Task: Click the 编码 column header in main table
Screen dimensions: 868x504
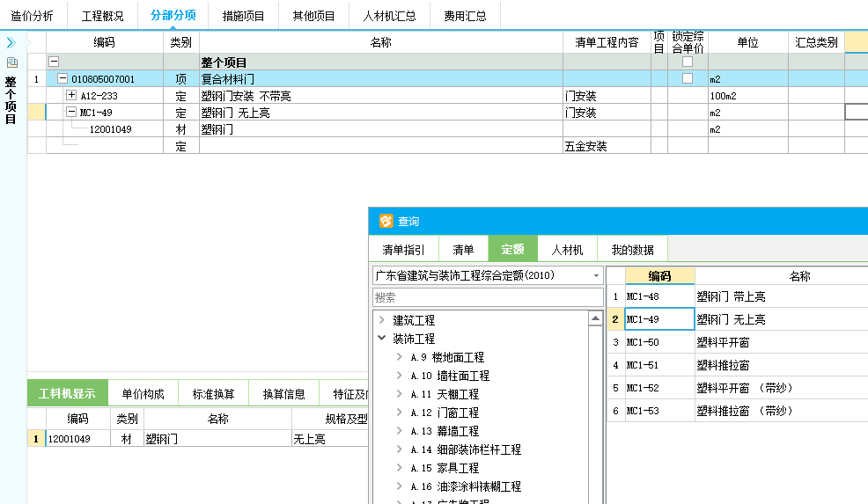Action: tap(104, 42)
